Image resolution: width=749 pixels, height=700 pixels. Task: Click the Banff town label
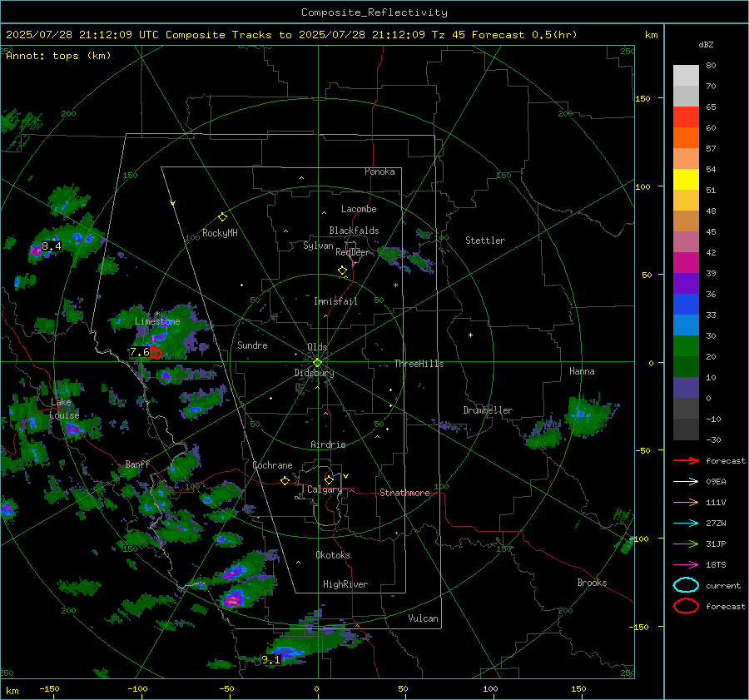pos(137,464)
